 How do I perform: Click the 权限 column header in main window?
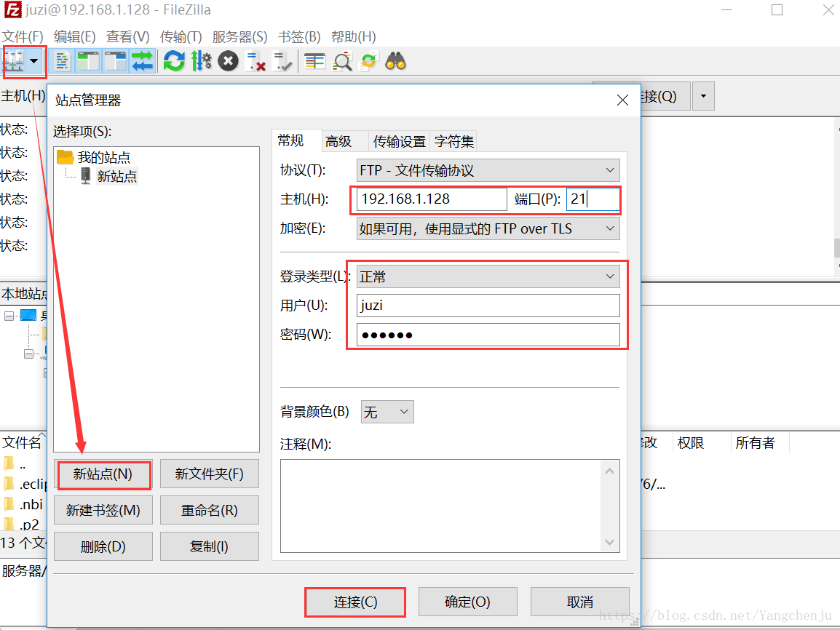tap(691, 442)
